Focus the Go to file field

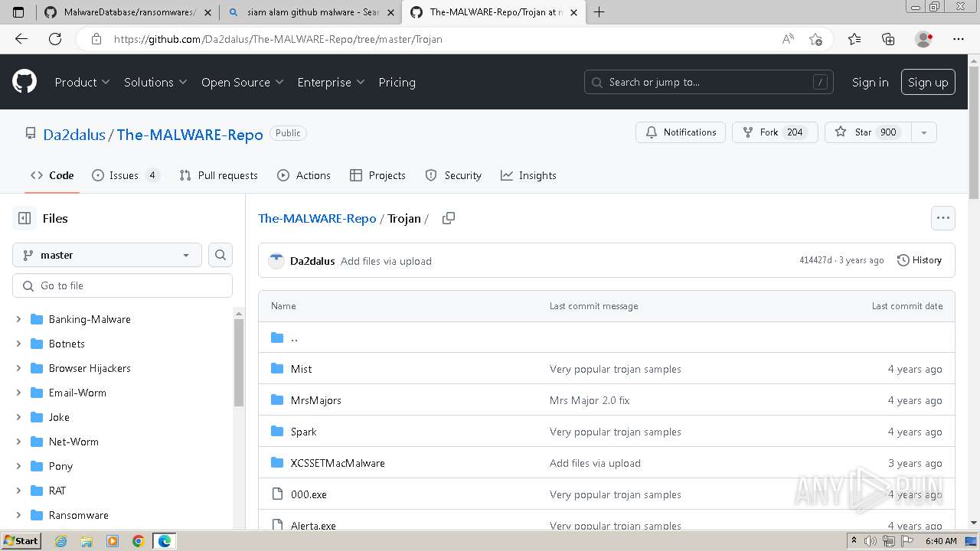coord(122,285)
